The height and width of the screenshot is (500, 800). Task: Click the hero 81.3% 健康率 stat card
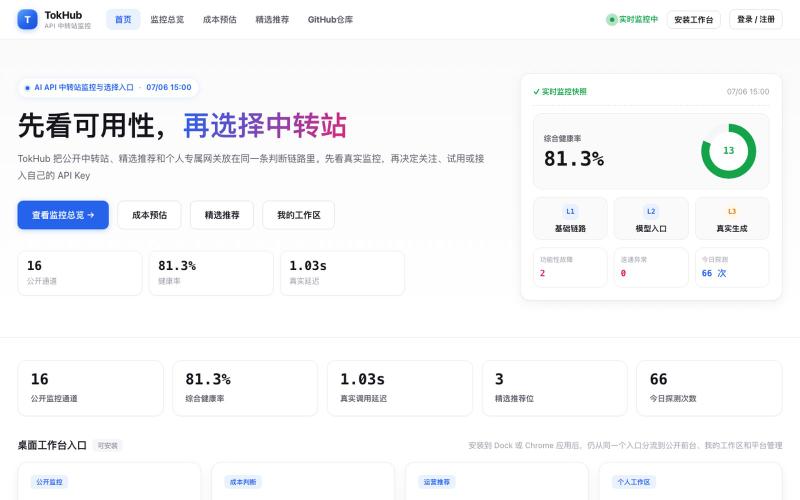211,273
